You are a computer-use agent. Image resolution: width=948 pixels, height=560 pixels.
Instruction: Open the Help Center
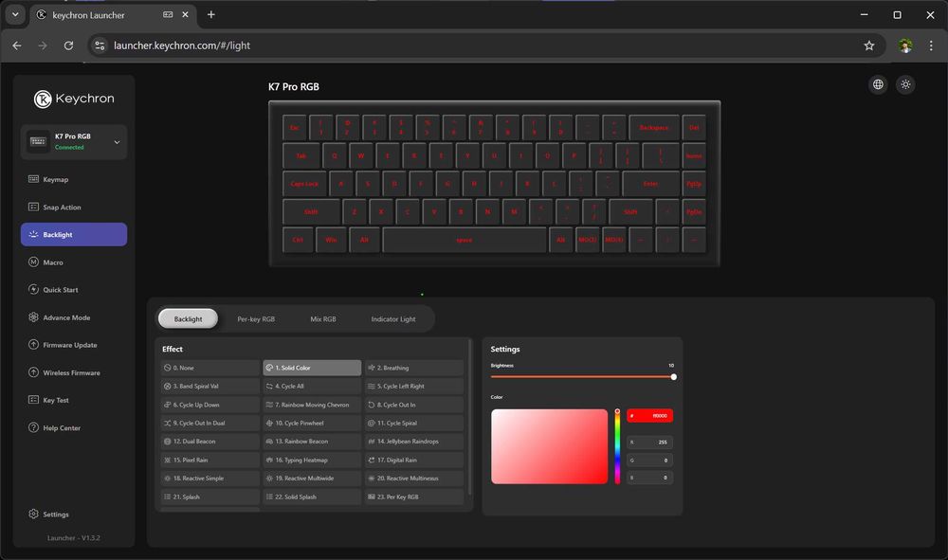(x=74, y=427)
